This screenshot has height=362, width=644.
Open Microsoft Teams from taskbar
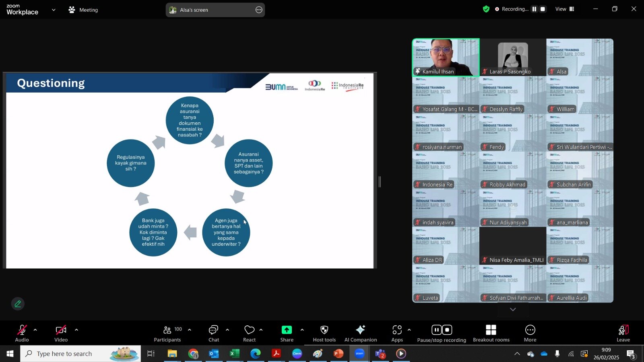(380, 354)
